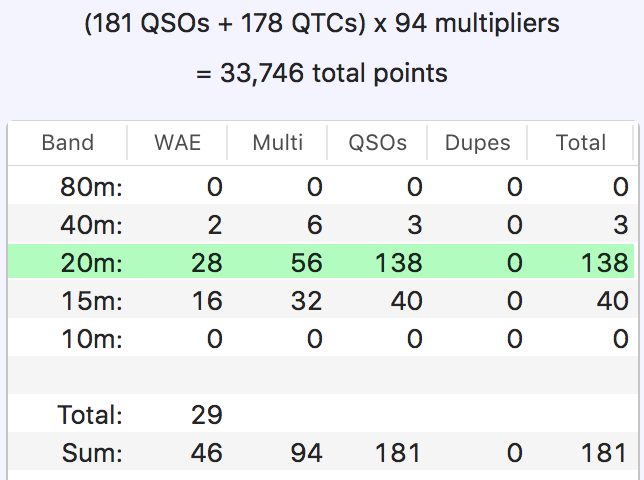
Task: Sort by the WAE column header
Action: (177, 143)
